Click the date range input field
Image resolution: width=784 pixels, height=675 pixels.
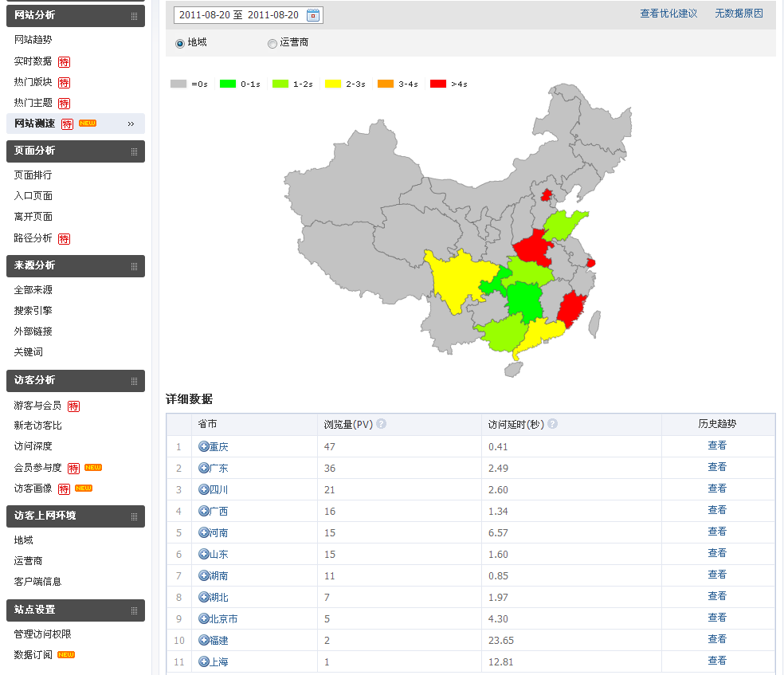(248, 15)
